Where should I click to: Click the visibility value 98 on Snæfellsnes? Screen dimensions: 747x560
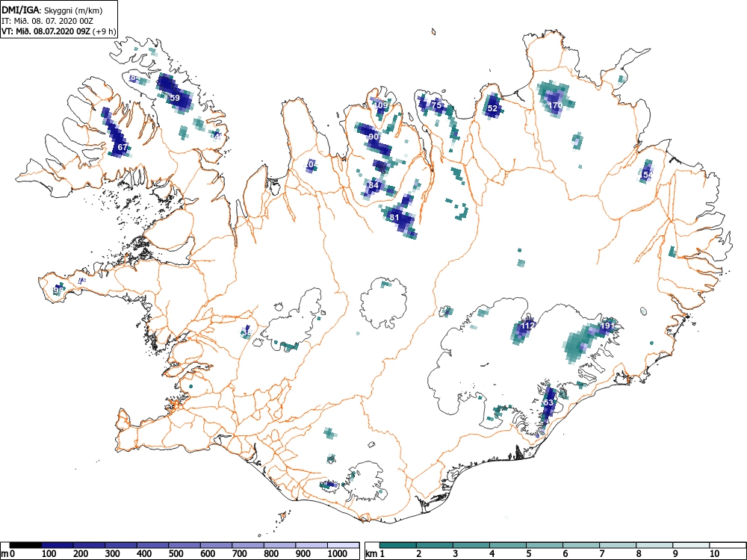pyautogui.click(x=58, y=290)
